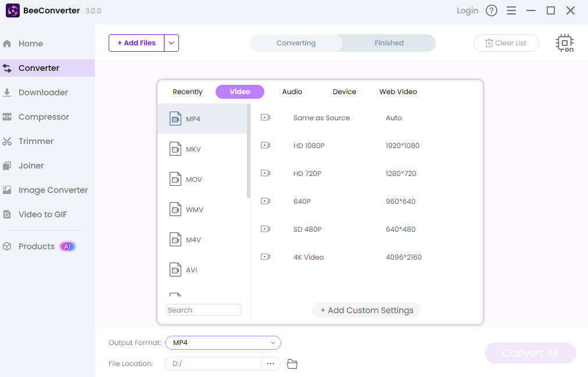588x377 pixels.
Task: Click the file location ellipsis button
Action: point(271,364)
